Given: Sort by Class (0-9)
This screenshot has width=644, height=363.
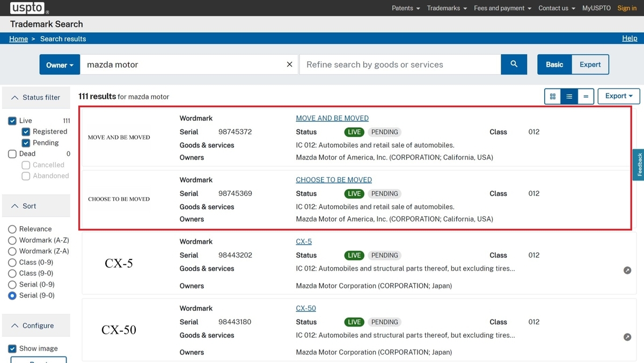Looking at the screenshot, I should coord(12,263).
